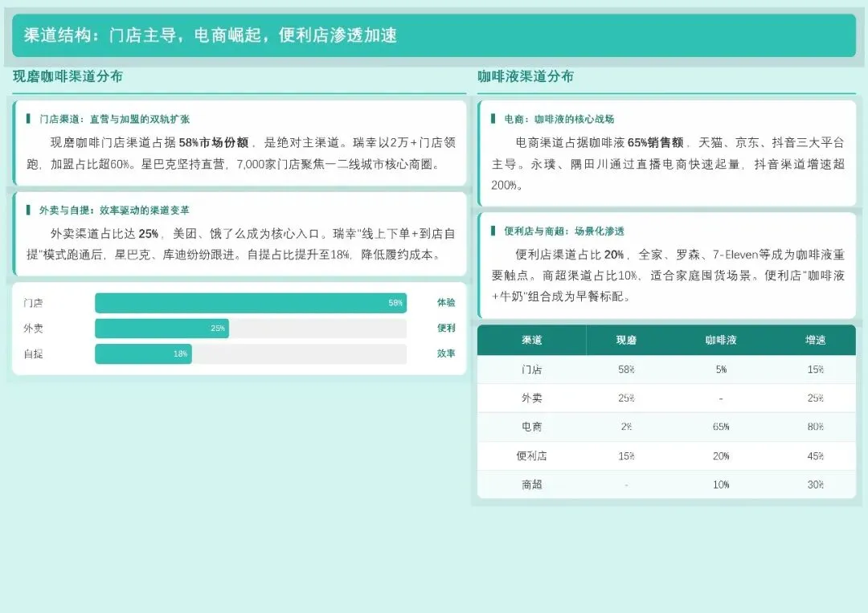Click the 咖啡液 value 10% in the 商超 row
Viewport: 868px width, 613px height.
[721, 485]
